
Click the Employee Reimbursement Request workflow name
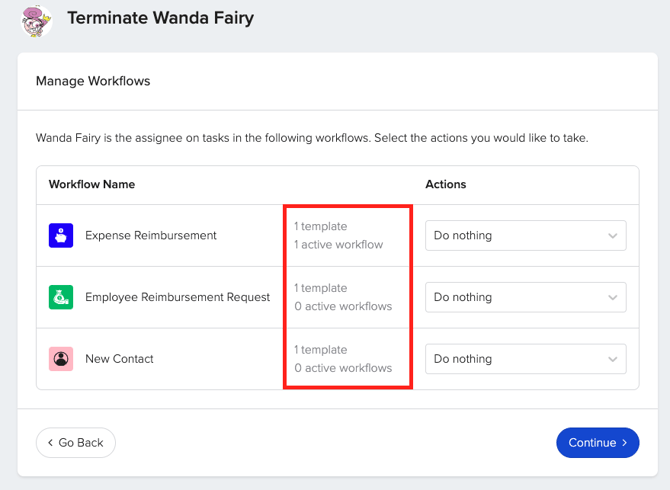[177, 297]
